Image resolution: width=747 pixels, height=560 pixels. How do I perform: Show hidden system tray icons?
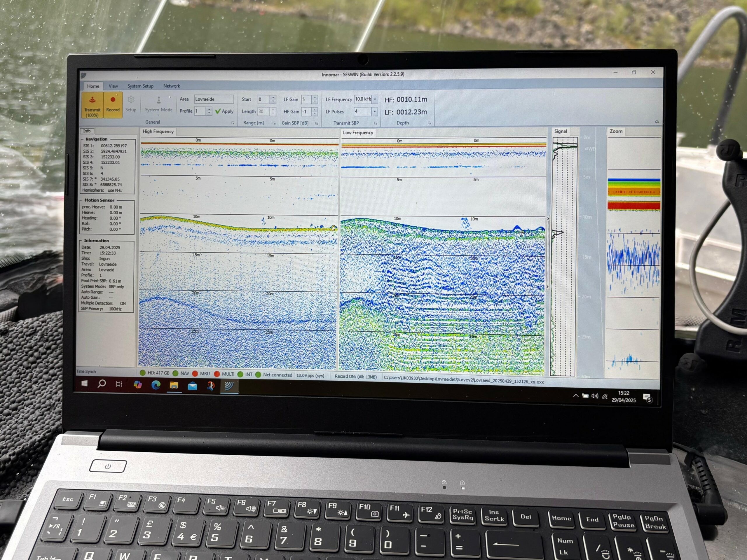[x=576, y=395]
